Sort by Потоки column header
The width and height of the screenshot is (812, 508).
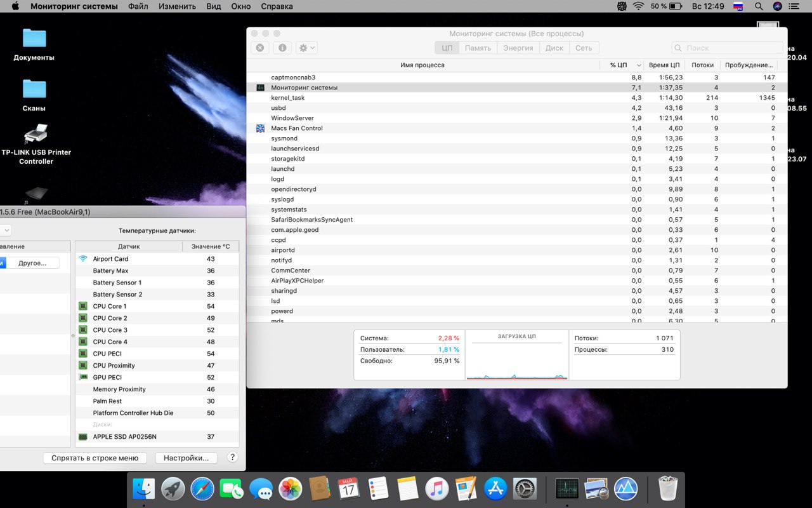click(x=702, y=65)
